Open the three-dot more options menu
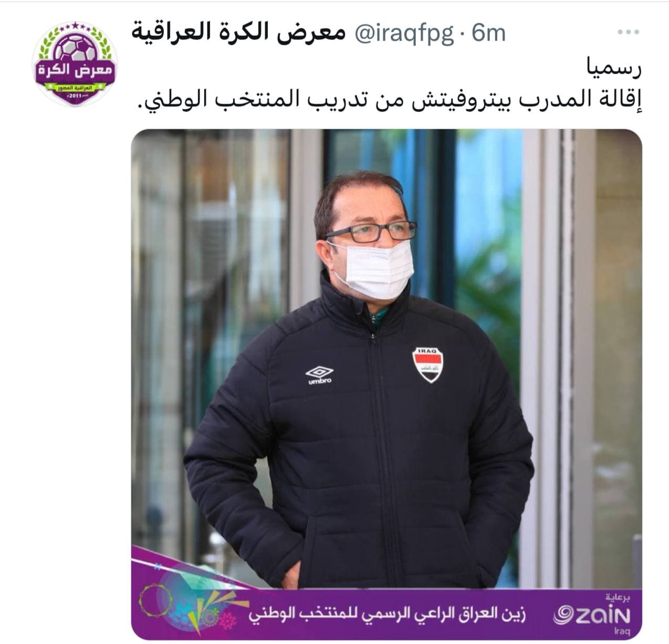Viewport: 669px width, 644px height. pyautogui.click(x=628, y=33)
